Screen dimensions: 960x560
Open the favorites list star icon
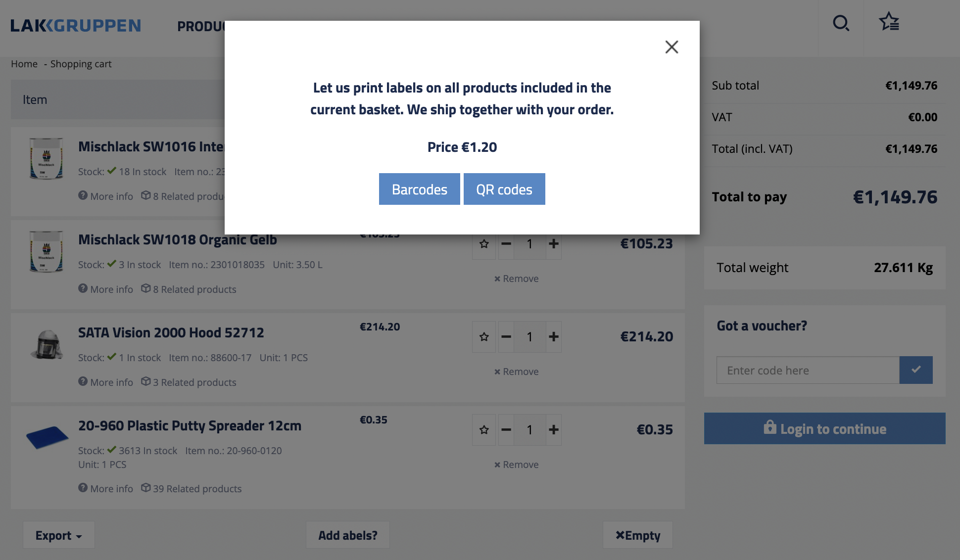coord(889,22)
